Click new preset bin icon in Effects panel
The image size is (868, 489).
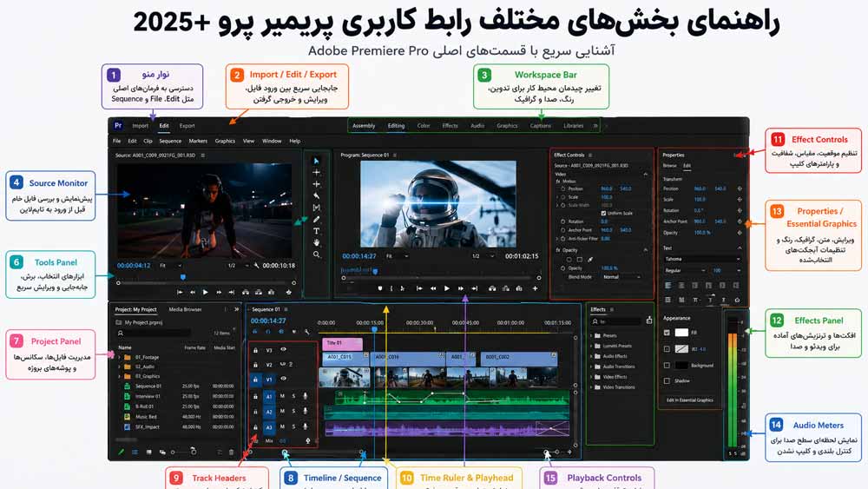[648, 320]
